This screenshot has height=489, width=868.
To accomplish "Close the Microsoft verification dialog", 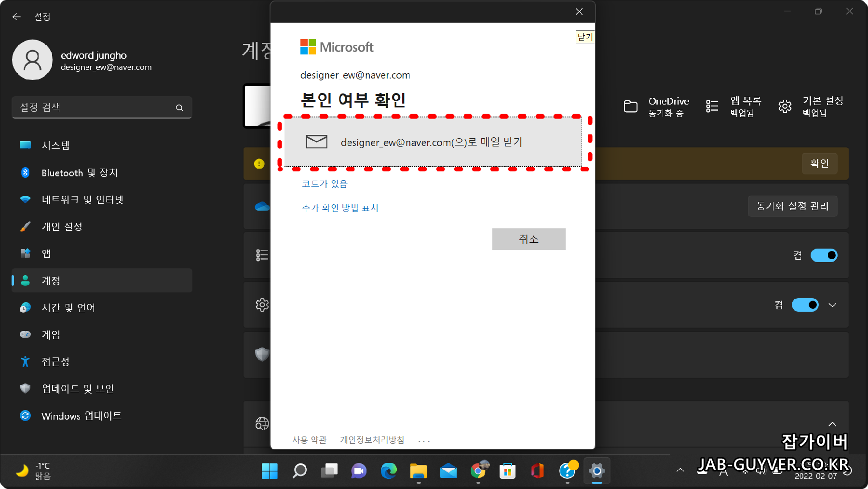I will (x=579, y=12).
